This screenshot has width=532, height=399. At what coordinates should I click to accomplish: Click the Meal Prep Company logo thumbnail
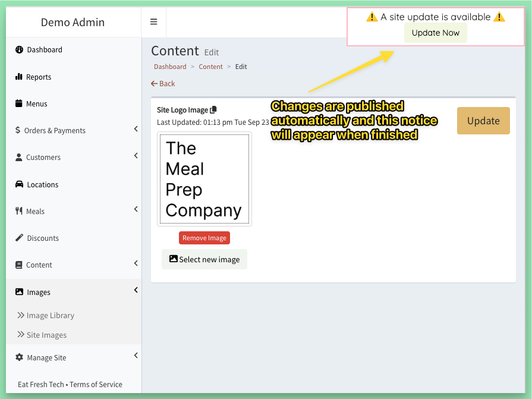204,179
